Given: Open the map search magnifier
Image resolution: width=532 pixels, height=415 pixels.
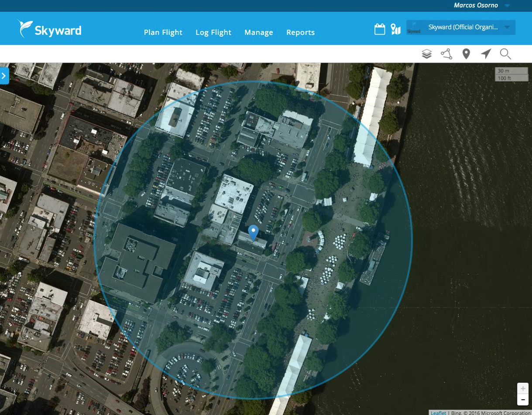Looking at the screenshot, I should tap(505, 54).
